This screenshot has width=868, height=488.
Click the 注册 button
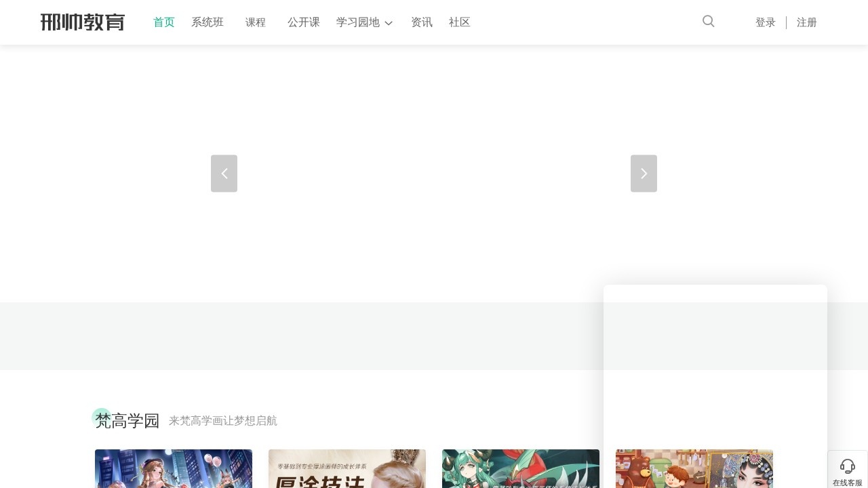tap(807, 22)
